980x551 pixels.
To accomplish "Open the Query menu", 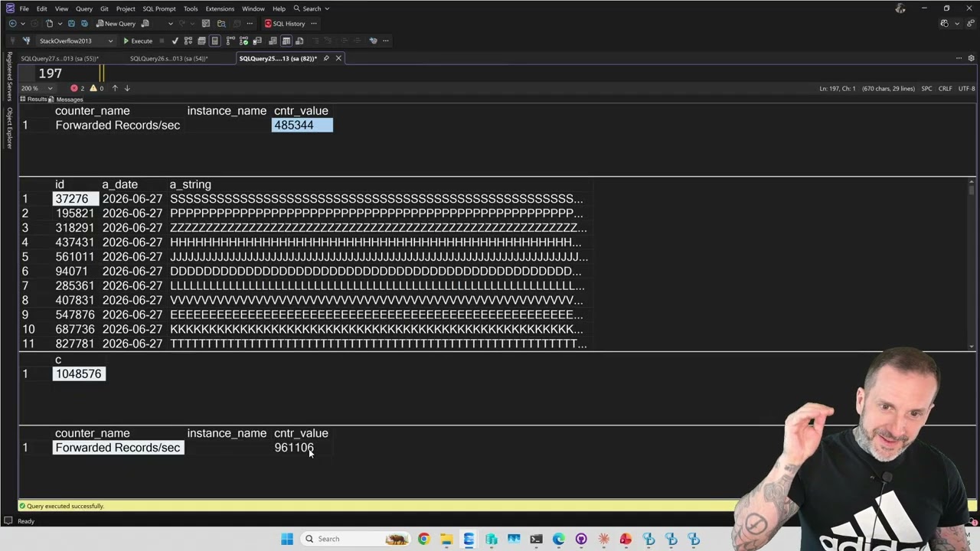I will point(84,8).
